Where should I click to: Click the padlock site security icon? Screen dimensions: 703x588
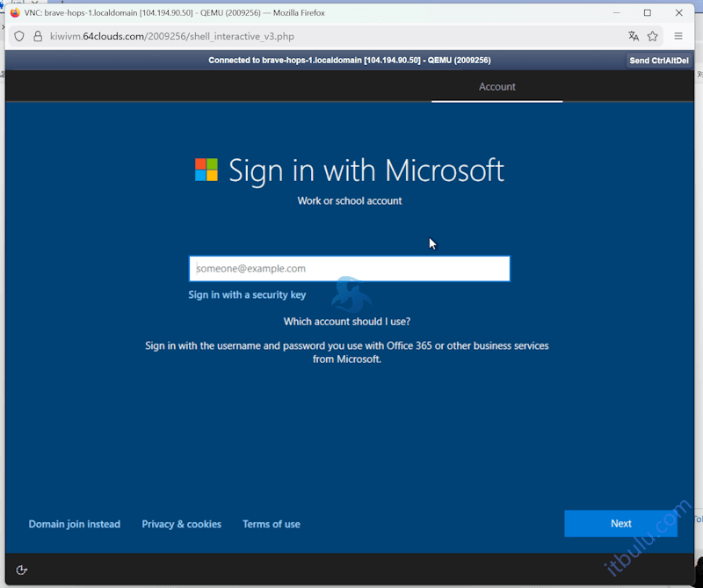pyautogui.click(x=37, y=36)
